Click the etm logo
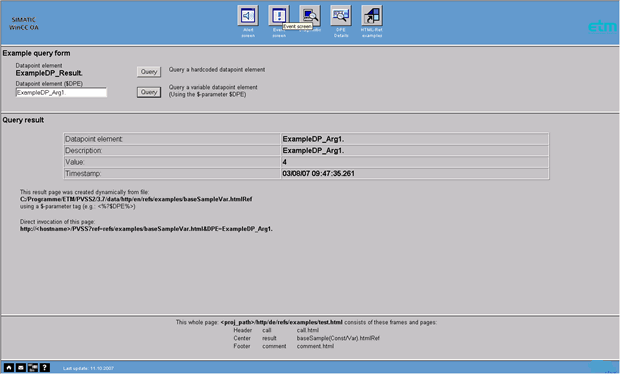 tap(603, 26)
